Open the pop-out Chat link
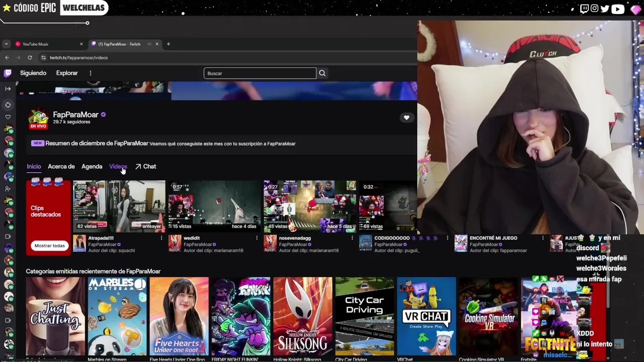 click(145, 166)
